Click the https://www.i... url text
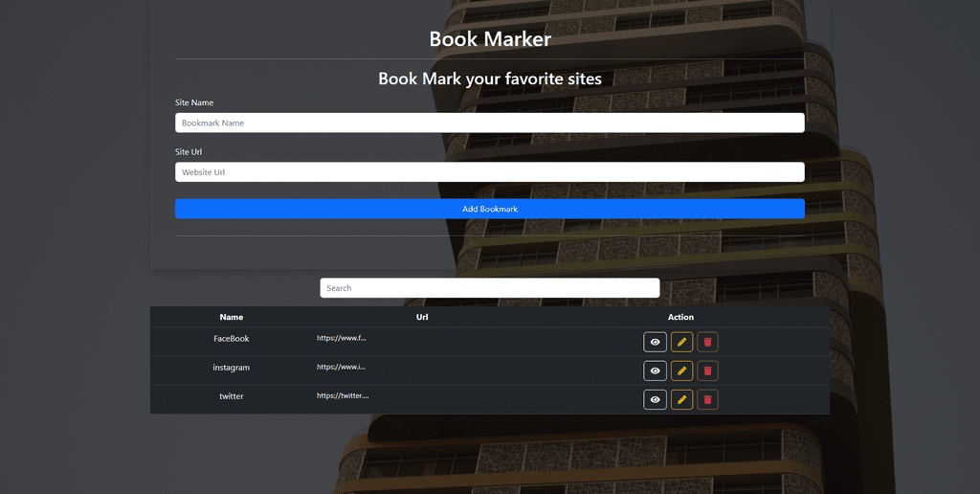The image size is (980, 494). point(342,367)
